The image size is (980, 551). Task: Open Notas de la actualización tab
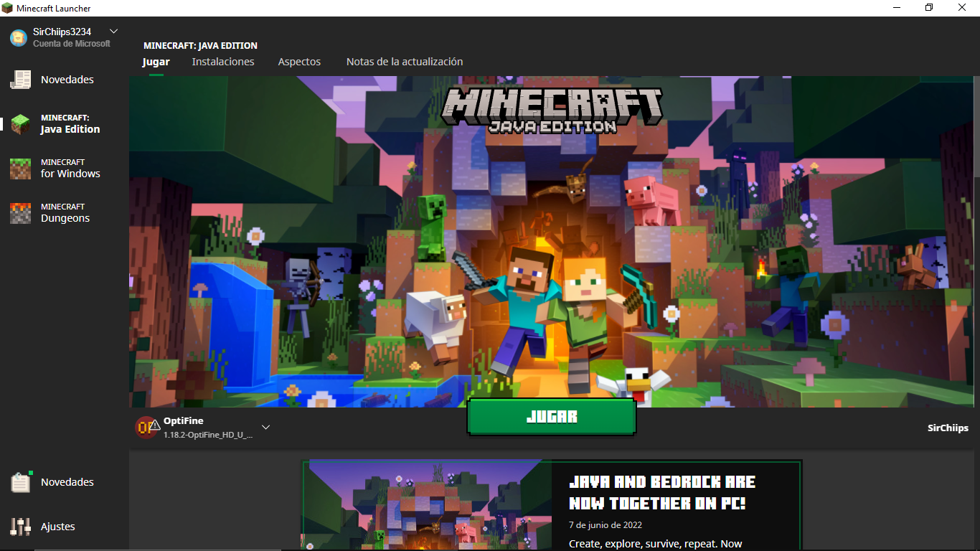click(x=405, y=62)
